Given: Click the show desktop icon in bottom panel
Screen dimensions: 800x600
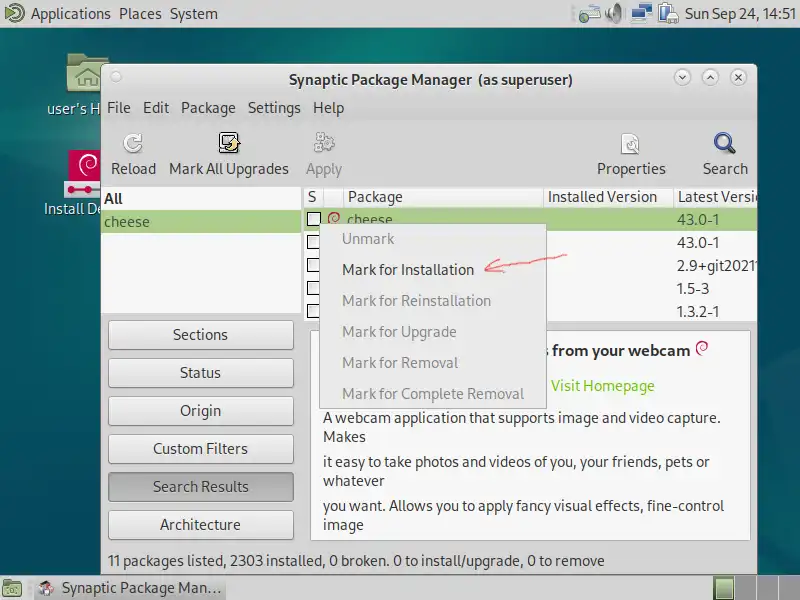Looking at the screenshot, I should pos(12,588).
